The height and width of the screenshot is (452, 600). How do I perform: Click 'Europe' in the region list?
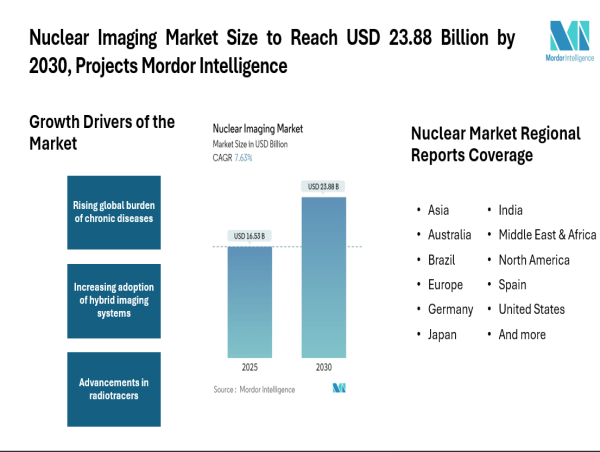tap(445, 285)
